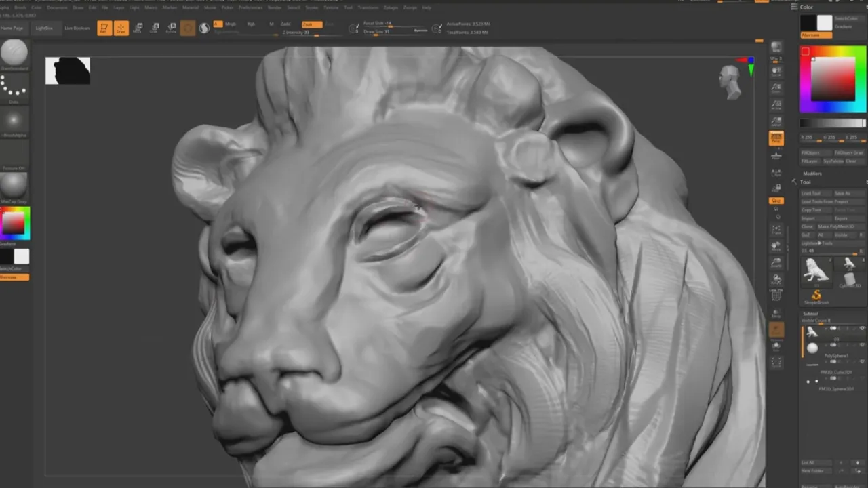868x488 pixels.
Task: Click the right shelf Rotate view icon
Action: coord(776,279)
